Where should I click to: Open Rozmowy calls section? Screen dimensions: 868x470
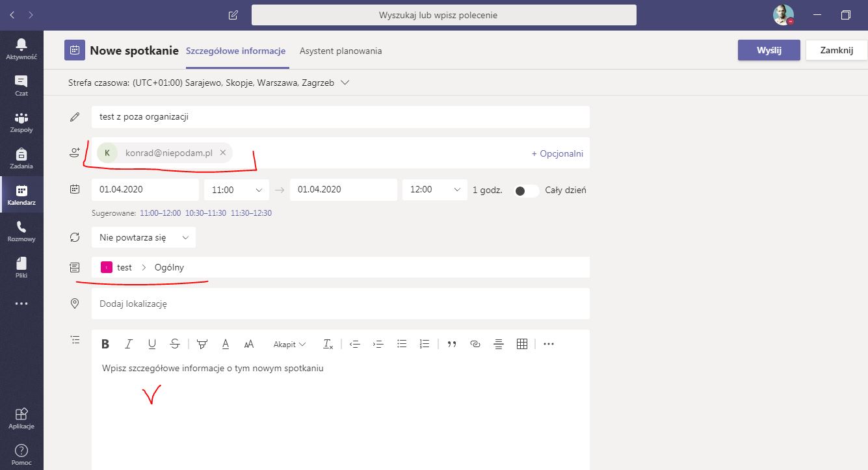(x=21, y=231)
